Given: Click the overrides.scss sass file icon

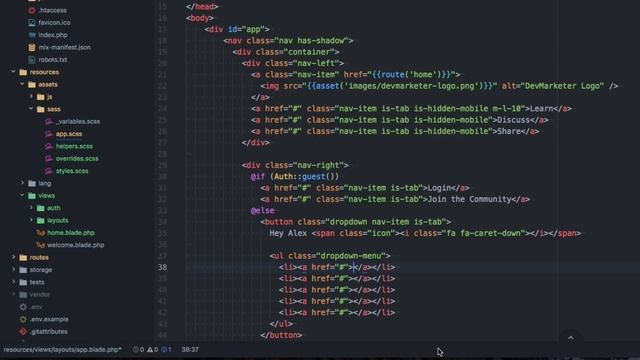Looking at the screenshot, I should (x=49, y=158).
